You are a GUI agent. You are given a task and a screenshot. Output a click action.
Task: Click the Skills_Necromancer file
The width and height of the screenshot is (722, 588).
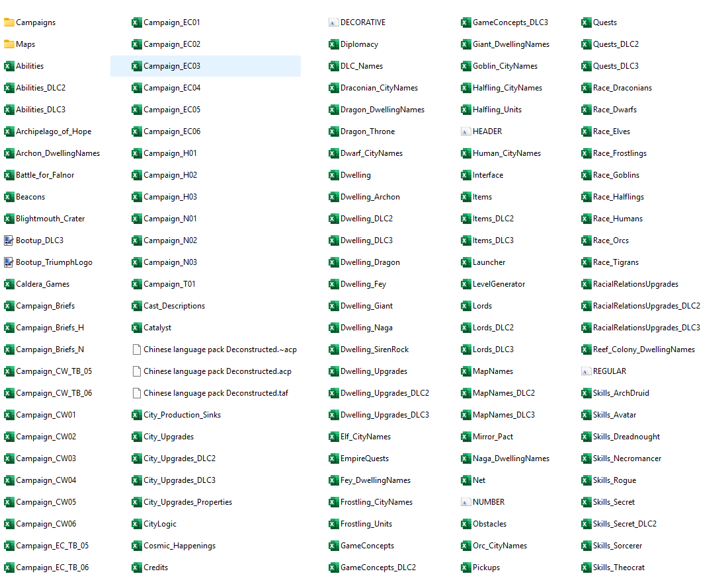(621, 459)
